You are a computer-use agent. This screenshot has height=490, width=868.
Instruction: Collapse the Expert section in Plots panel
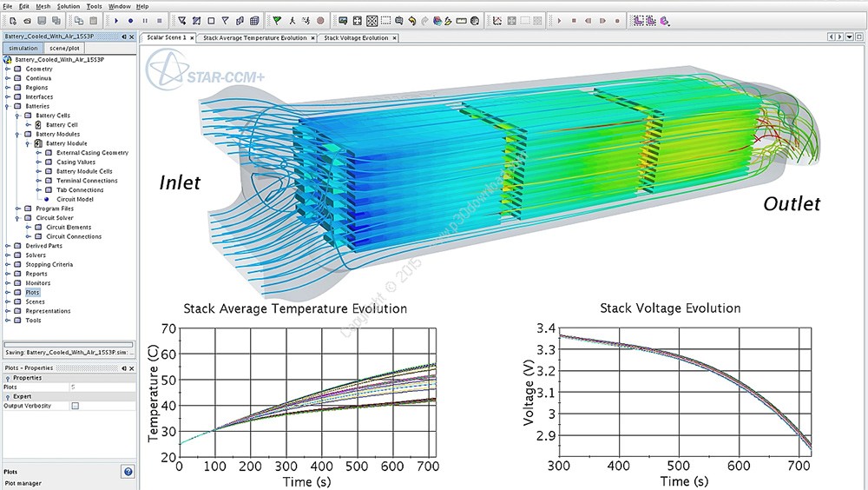click(x=8, y=397)
